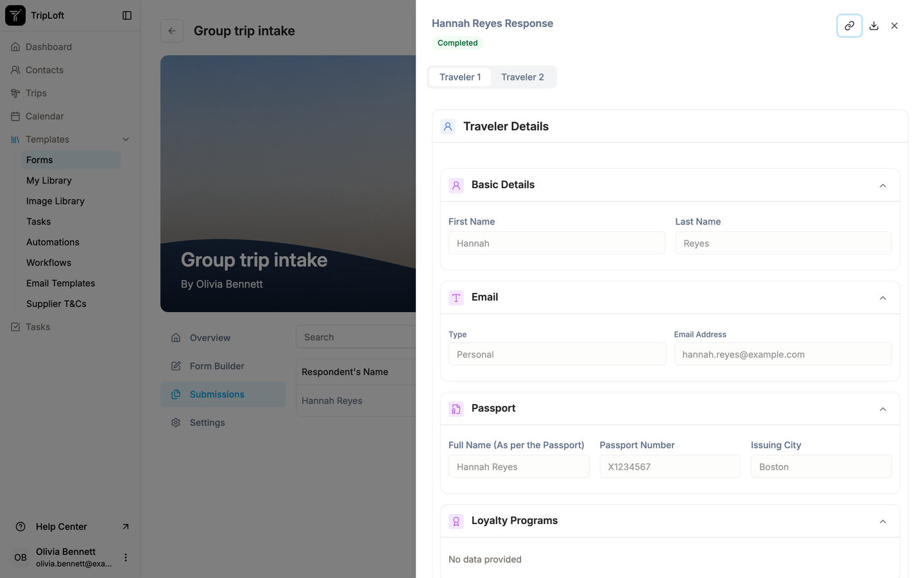Collapse the Loyalty Programs section
The width and height of the screenshot is (924, 578).
883,521
